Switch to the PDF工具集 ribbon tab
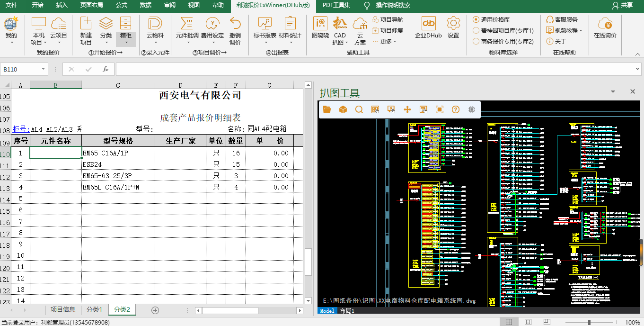644x326 pixels. [x=336, y=5]
